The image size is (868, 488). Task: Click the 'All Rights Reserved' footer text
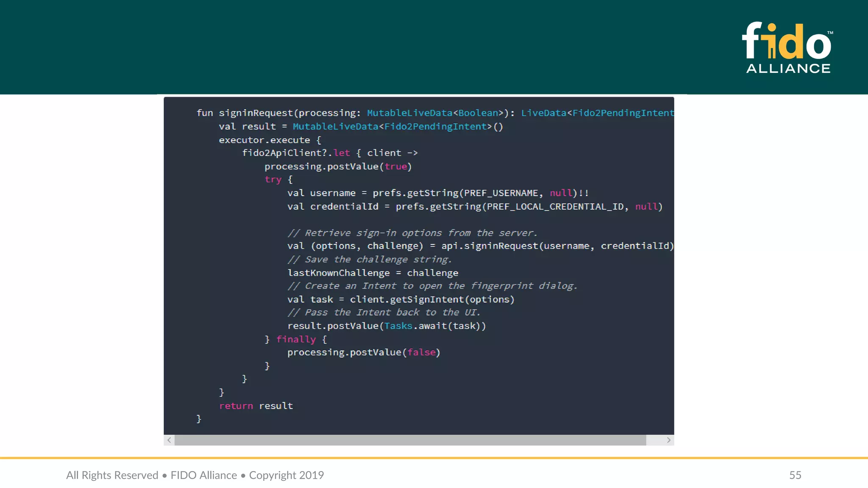coord(112,475)
